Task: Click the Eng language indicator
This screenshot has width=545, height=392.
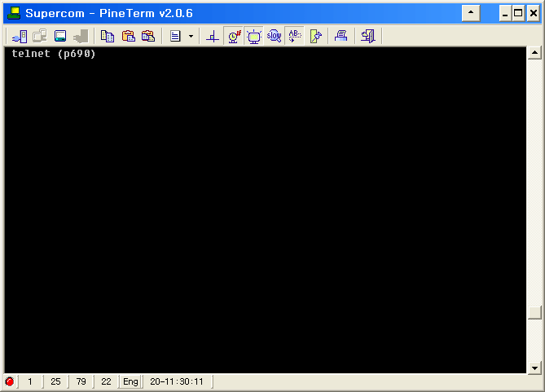Action: pos(130,381)
